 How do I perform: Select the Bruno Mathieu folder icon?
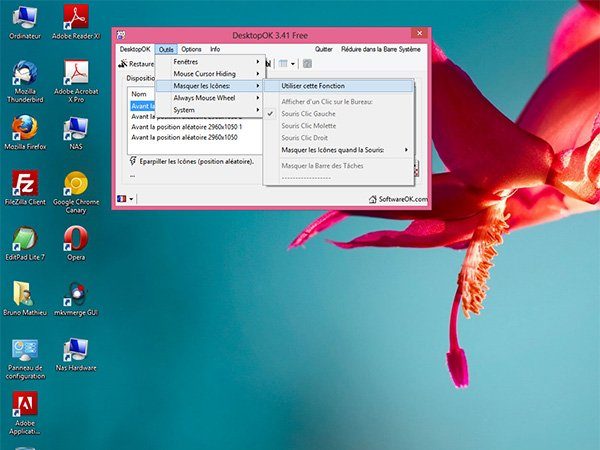25,298
